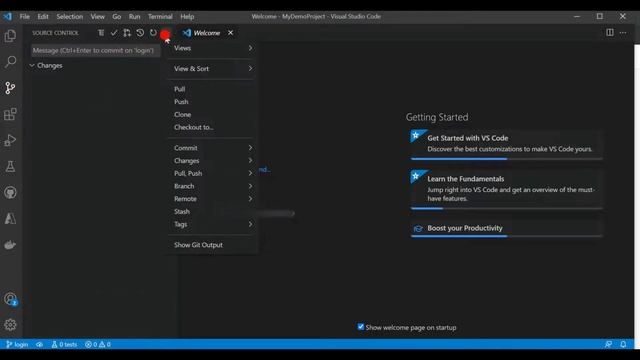Switch to the Welcome tab
Viewport: 640px width, 360px height.
[207, 33]
